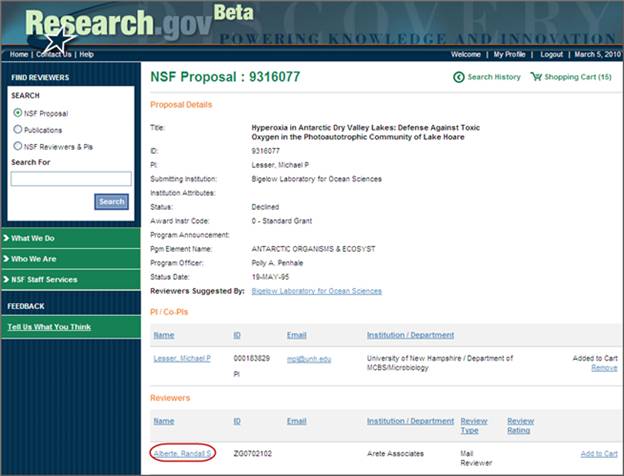Select the NSF Proposal radio button
The image size is (624, 476).
point(18,113)
